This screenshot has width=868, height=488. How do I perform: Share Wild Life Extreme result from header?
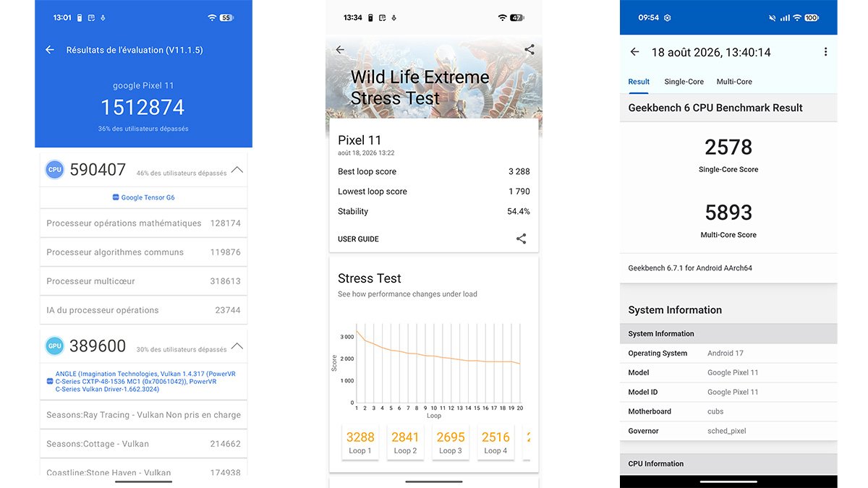point(529,50)
